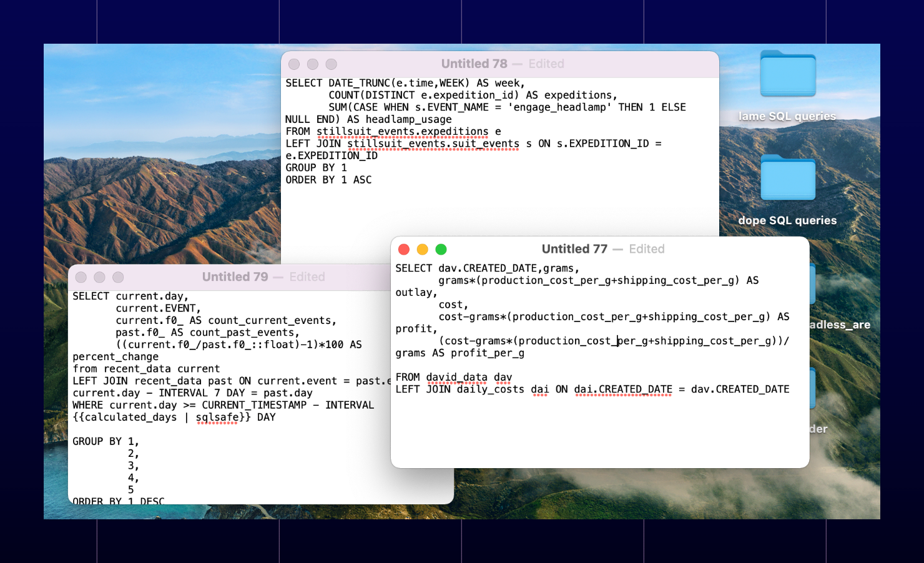
Task: Click the yellow minimize button on Untitled 78
Action: [312, 64]
